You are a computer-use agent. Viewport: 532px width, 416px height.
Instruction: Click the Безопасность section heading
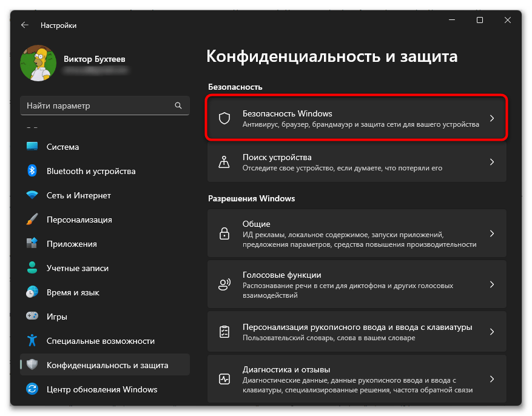(235, 87)
